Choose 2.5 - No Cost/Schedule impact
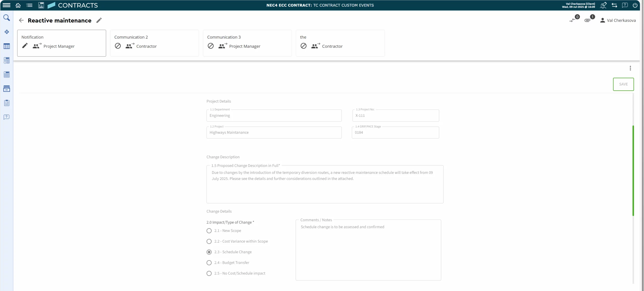 209,273
